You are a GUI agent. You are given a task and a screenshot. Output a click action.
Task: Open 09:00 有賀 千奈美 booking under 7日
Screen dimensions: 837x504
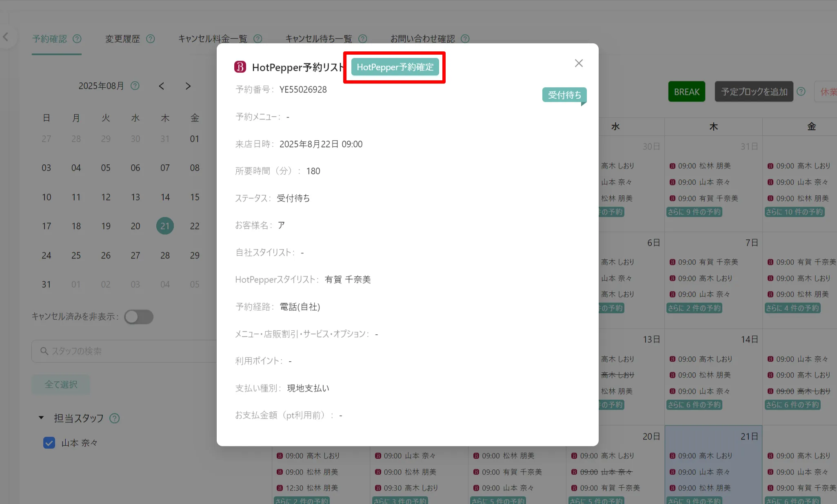click(x=704, y=262)
